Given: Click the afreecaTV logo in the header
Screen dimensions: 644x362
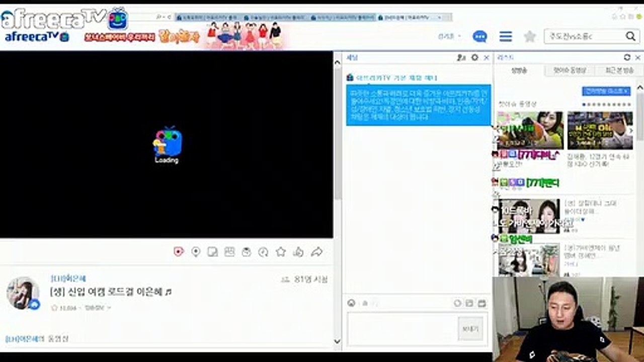Looking at the screenshot, I should point(36,37).
